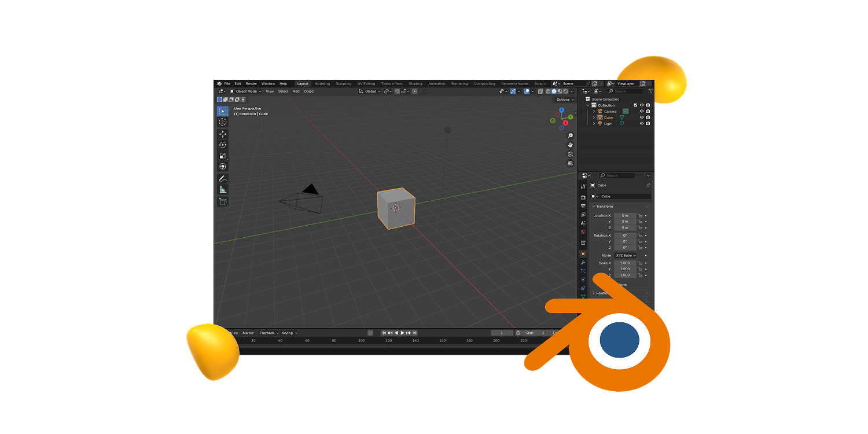
Task: Select the 3D Cursor tool
Action: 223,122
